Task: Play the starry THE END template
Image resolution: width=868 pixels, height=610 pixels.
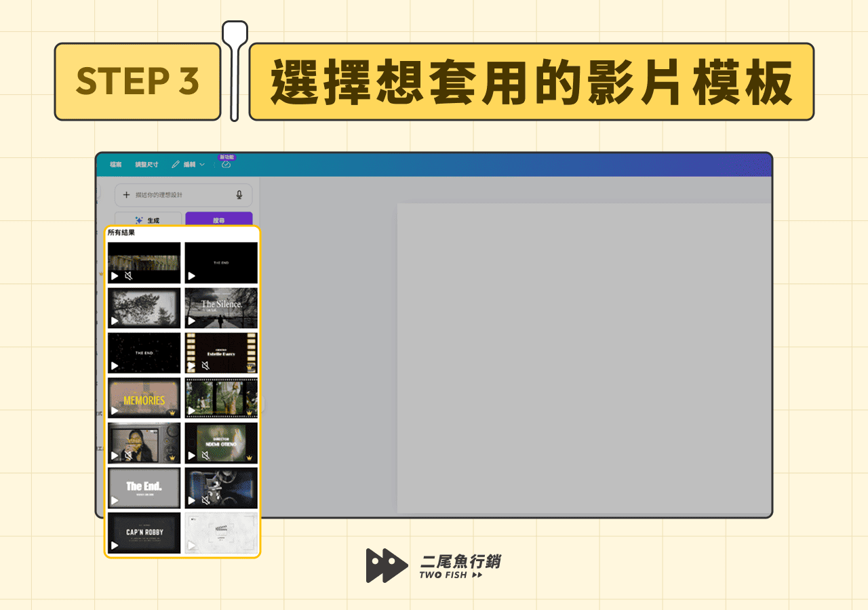Action: [x=115, y=366]
